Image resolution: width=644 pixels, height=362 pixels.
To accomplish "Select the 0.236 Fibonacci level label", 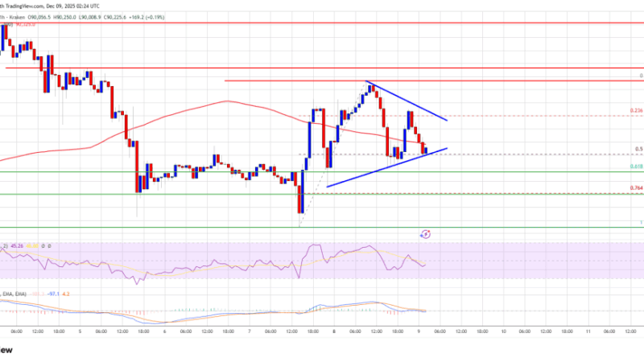I will (x=636, y=111).
